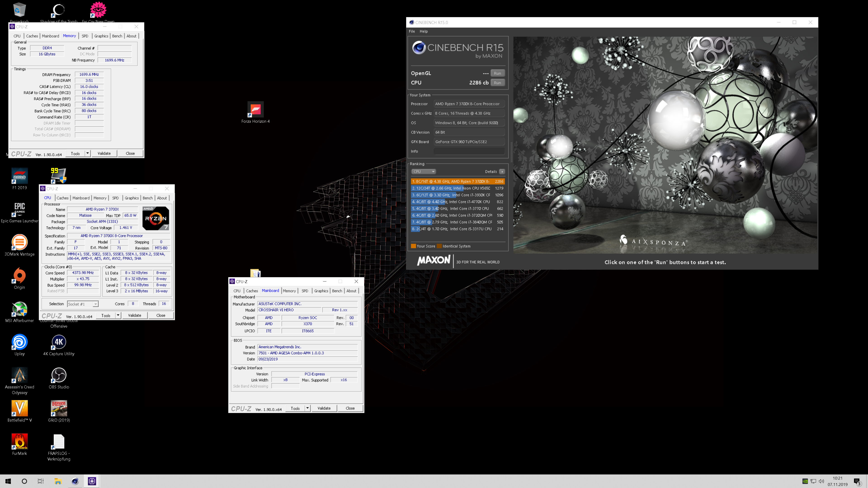
Task: Open Graphics tab in Mainboard CPU-Z window
Action: tap(321, 291)
